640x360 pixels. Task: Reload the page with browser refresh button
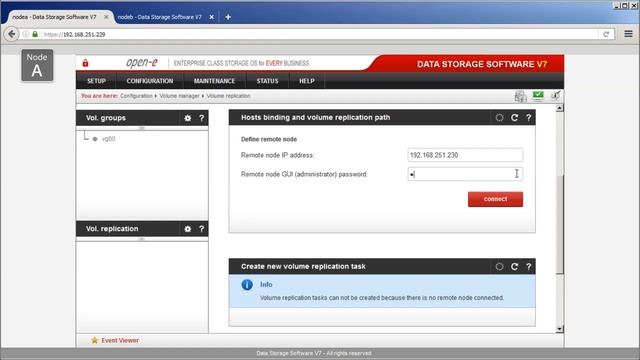[x=606, y=34]
